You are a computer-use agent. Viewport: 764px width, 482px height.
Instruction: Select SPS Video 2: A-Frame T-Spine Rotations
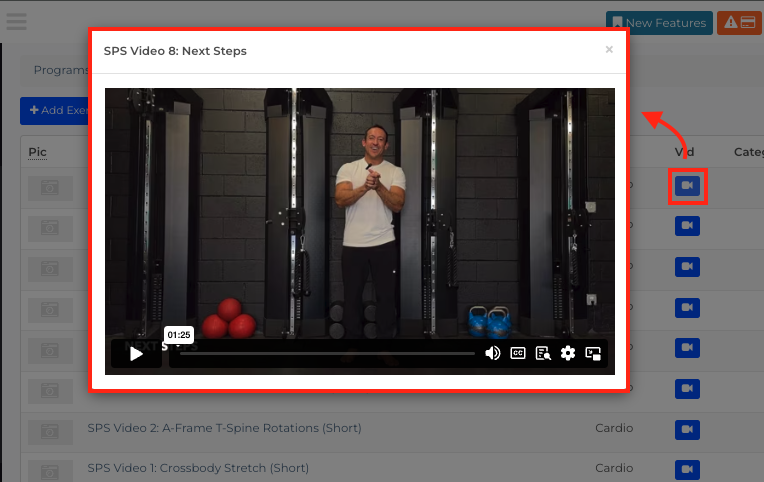tap(224, 428)
